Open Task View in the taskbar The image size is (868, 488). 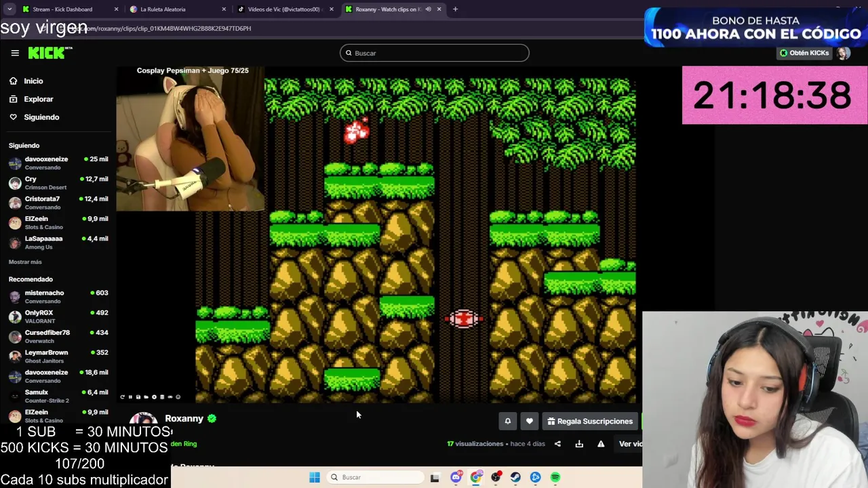pos(435,477)
